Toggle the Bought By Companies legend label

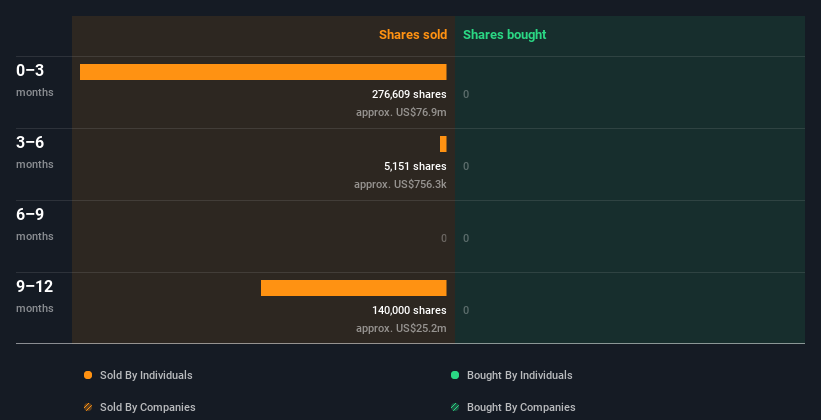coord(521,407)
